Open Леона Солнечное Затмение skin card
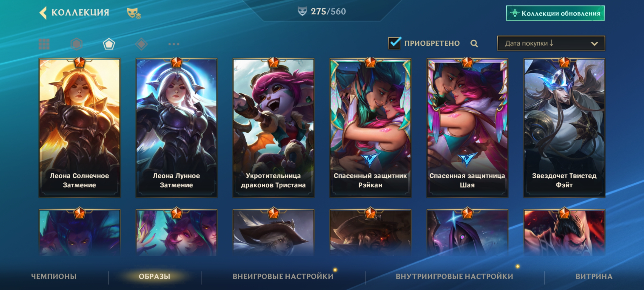Image resolution: width=644 pixels, height=290 pixels. [79, 128]
